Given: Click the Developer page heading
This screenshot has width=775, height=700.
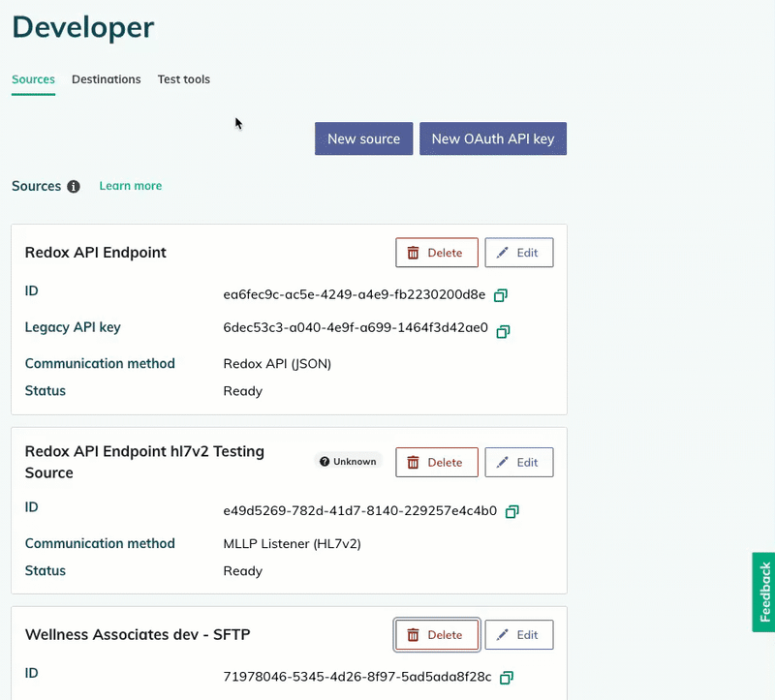Looking at the screenshot, I should (83, 27).
